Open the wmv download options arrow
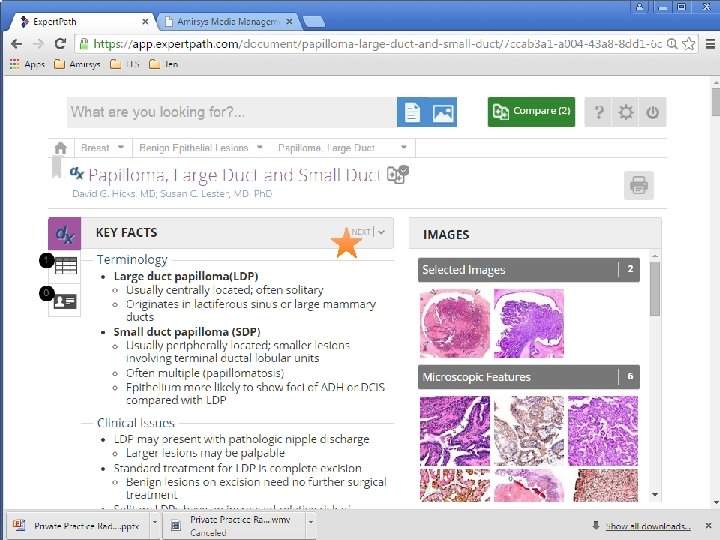The height and width of the screenshot is (540, 720). (x=311, y=523)
